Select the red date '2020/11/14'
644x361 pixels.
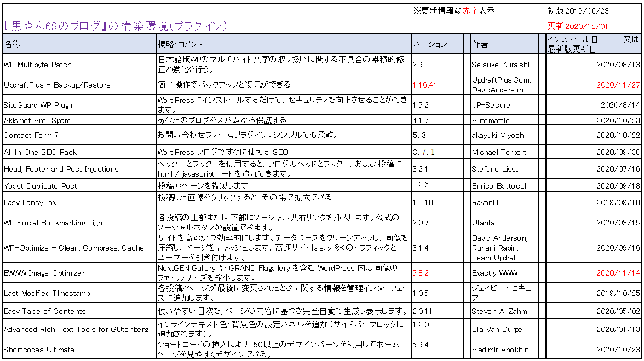pos(618,273)
